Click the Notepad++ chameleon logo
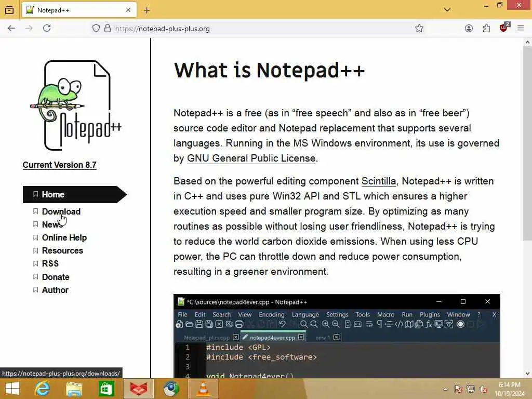The image size is (532, 399). click(76, 105)
